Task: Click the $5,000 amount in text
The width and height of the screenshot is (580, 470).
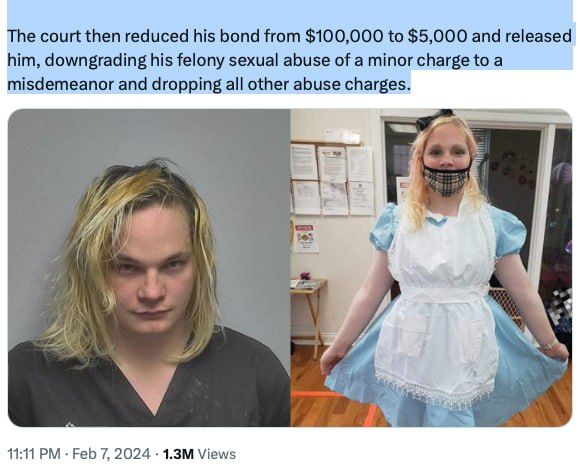Action: pos(437,36)
